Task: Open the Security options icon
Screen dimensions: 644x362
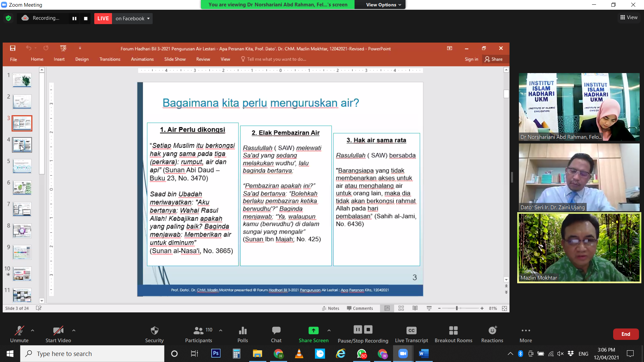Action: 154,334
